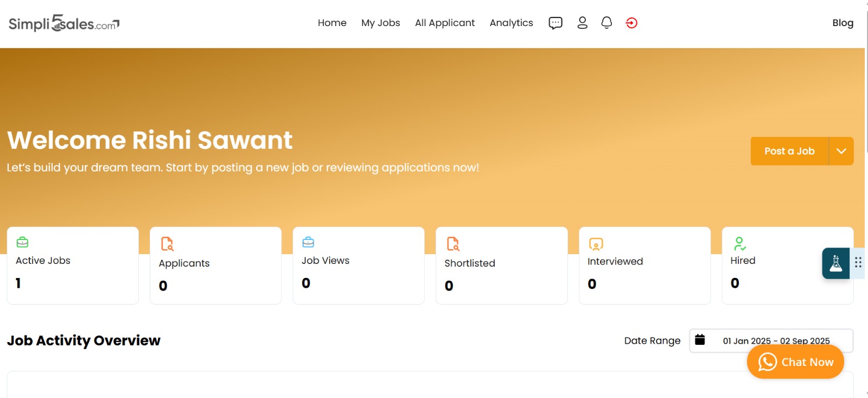Expand the Post a Job dropdown arrow
This screenshot has height=398, width=868.
click(841, 151)
